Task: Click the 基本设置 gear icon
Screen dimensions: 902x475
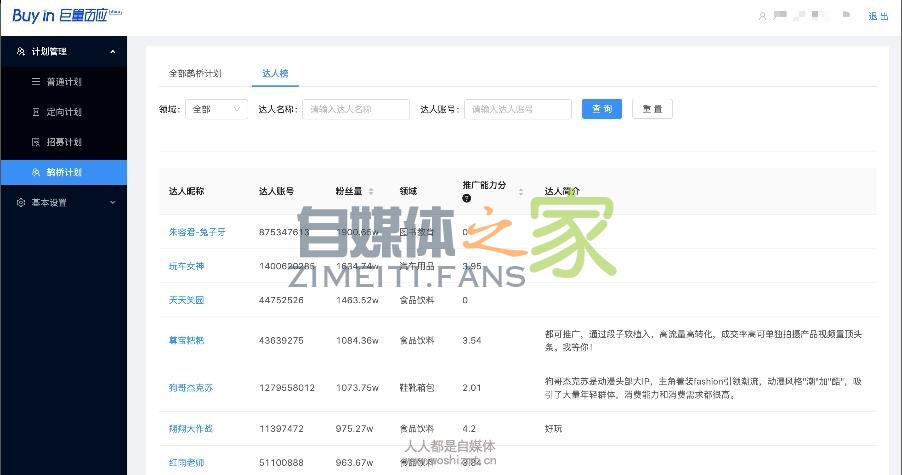Action: 21,202
